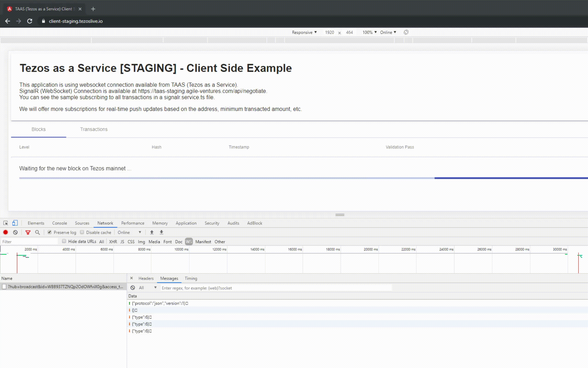
Task: Filter requests by All types
Action: coord(102,242)
